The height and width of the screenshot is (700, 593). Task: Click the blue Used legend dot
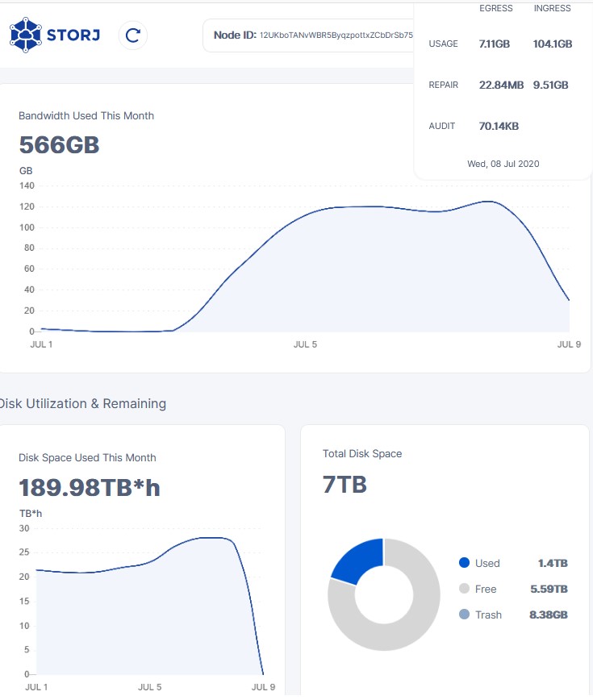click(x=464, y=563)
